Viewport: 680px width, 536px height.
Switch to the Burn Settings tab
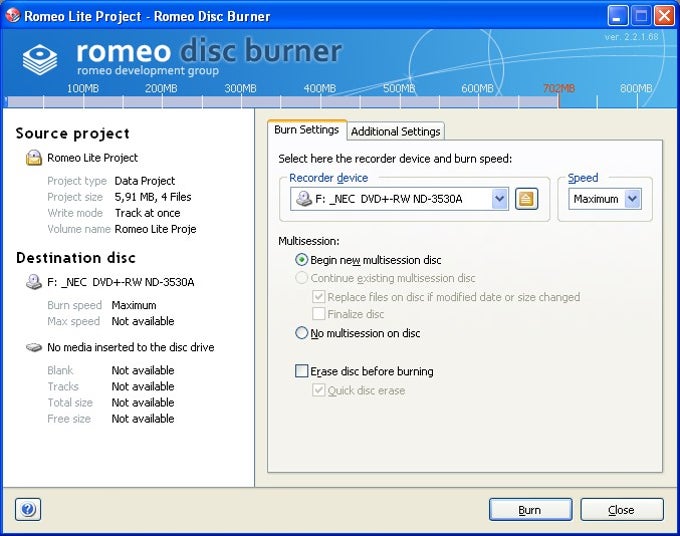[x=307, y=130]
